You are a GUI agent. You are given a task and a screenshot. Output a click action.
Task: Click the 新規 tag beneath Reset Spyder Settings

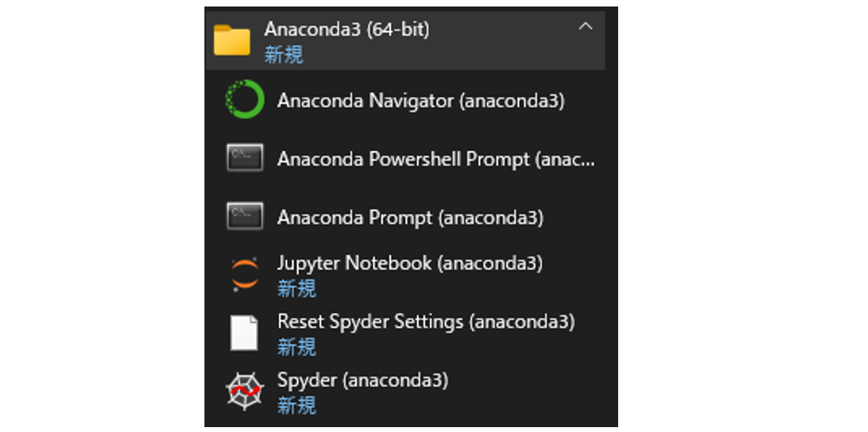(x=296, y=346)
